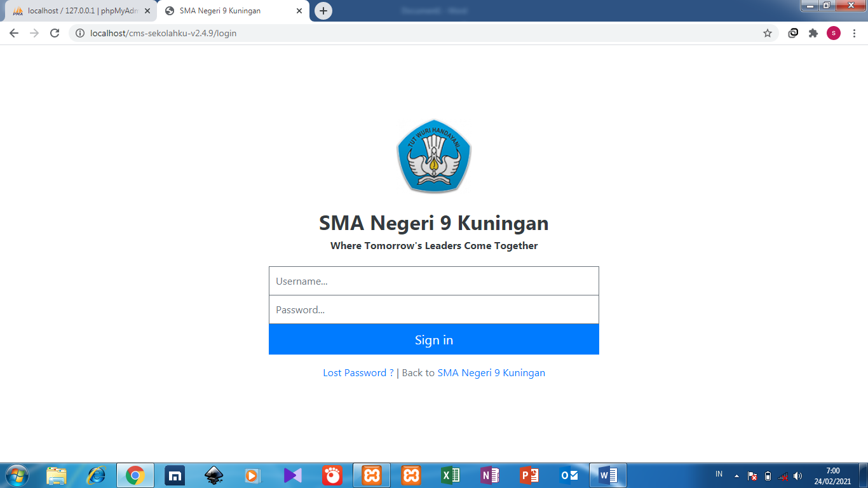
Task: Select the SMA Negeri 9 Kuningan tab
Action: click(x=234, y=11)
